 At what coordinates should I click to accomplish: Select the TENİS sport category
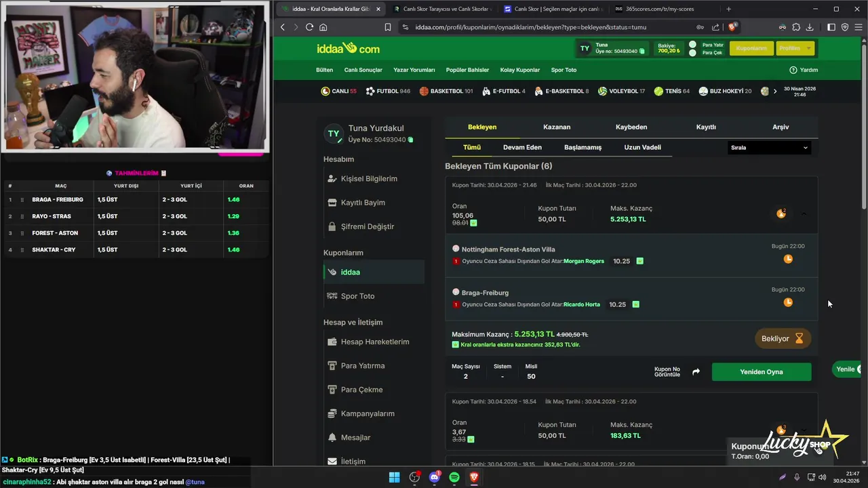click(x=672, y=91)
